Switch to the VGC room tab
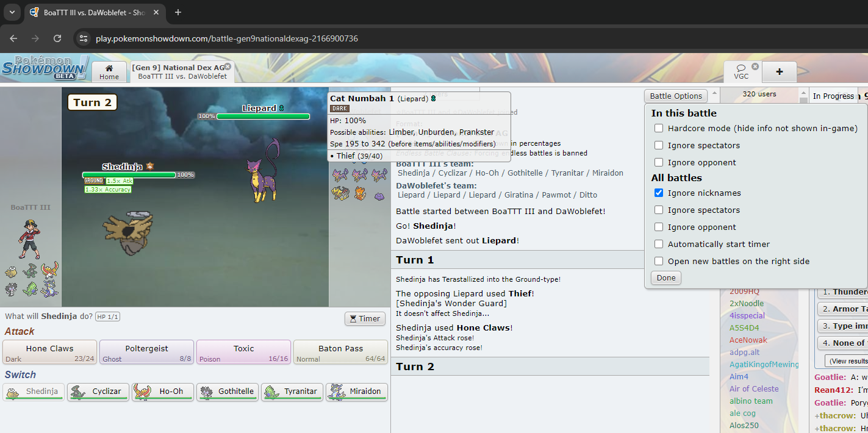The width and height of the screenshot is (868, 433). 742,71
